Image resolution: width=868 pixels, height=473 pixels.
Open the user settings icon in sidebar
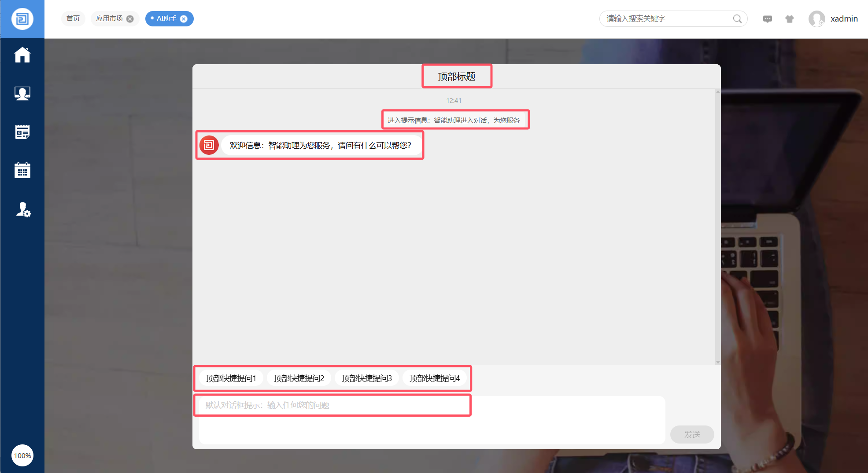click(23, 210)
